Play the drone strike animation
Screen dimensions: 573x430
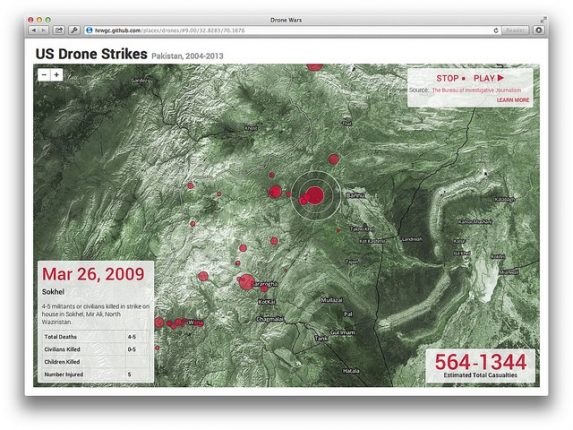489,78
